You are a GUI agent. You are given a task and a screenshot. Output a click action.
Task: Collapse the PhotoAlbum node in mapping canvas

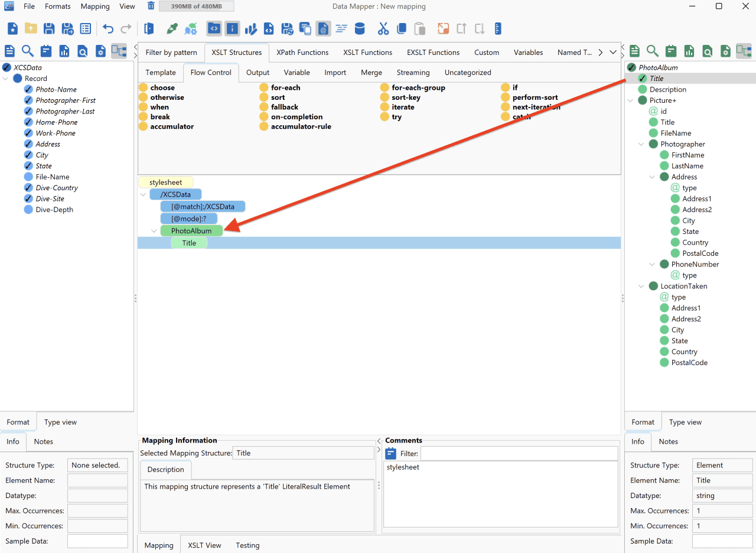154,231
